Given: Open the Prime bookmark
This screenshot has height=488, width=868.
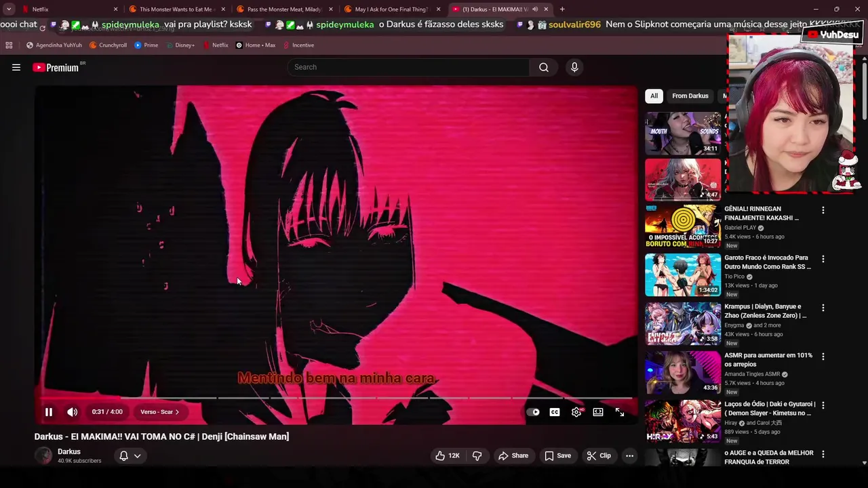Looking at the screenshot, I should (x=146, y=45).
